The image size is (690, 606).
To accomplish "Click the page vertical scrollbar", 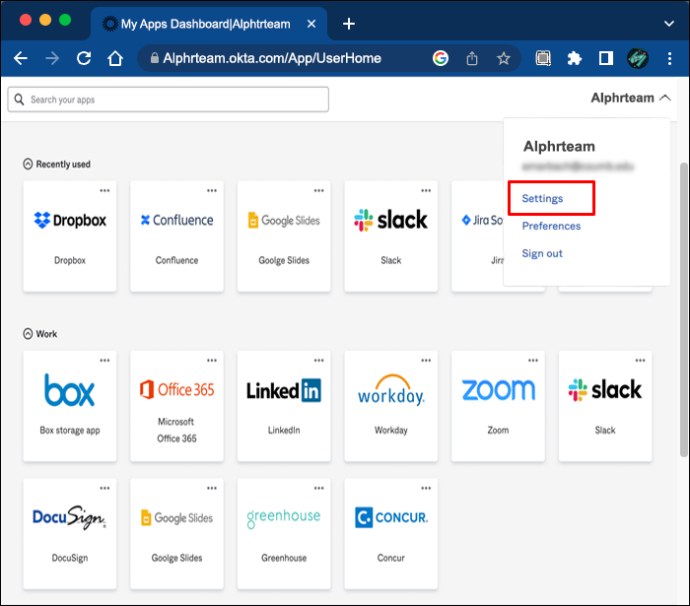I will tap(683, 310).
